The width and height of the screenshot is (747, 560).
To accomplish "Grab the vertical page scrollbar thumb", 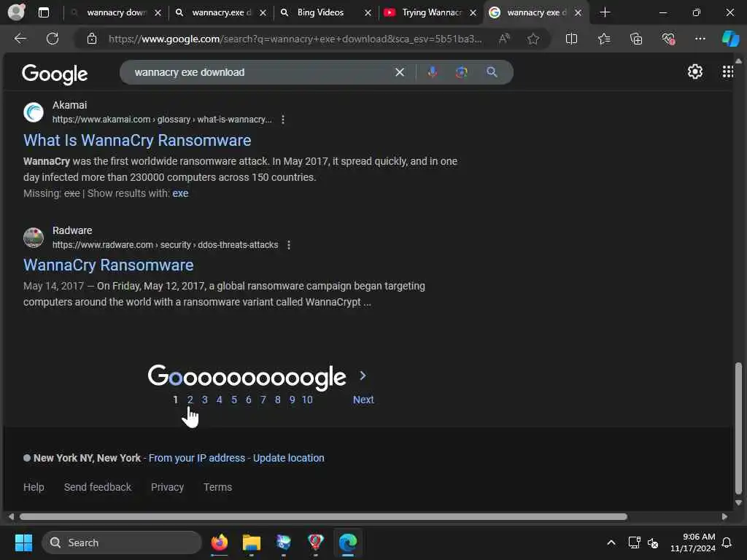I will [738, 429].
